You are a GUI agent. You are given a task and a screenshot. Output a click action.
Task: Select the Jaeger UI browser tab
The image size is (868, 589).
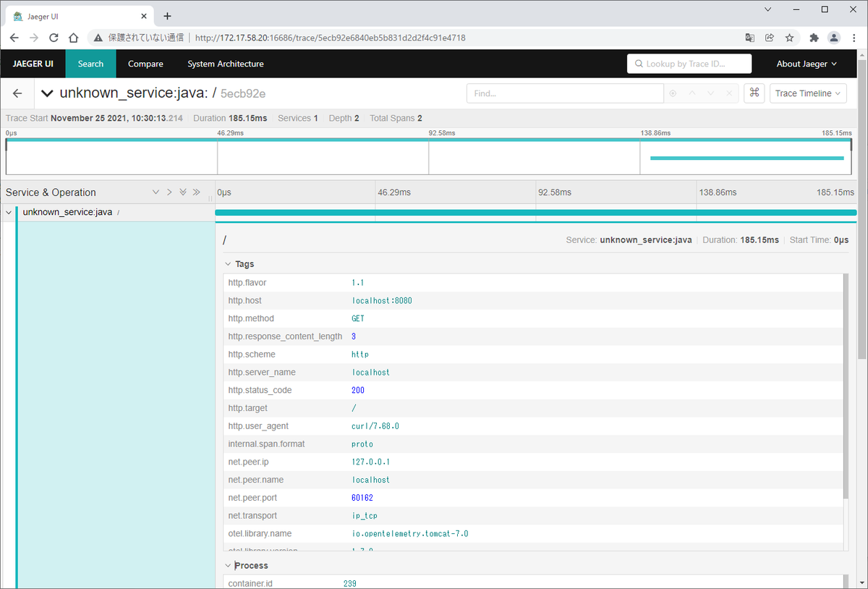(x=80, y=16)
